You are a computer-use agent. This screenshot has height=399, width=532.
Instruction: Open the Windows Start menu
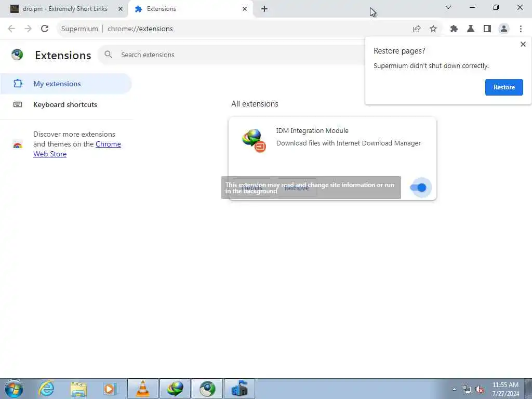14,389
